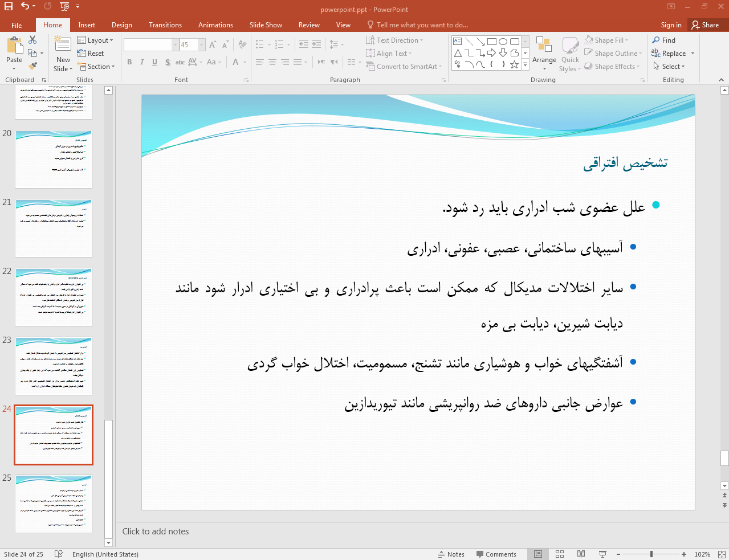Align text right icon
Viewport: 729px width, 560px height.
[x=285, y=62]
